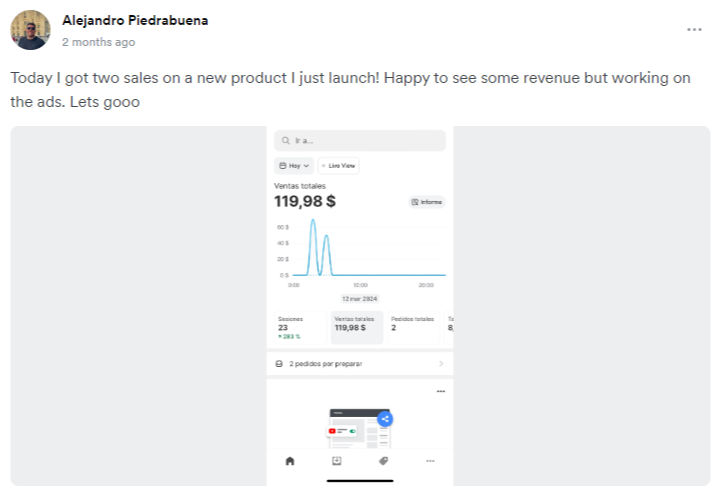Expand the '2 pedidos por preparar' row chevron
The width and height of the screenshot is (717, 488).
click(x=441, y=364)
